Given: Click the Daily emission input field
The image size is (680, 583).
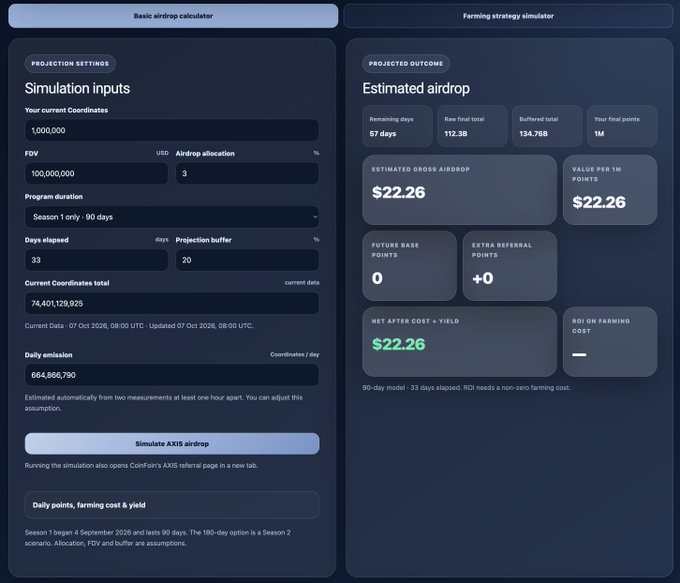Looking at the screenshot, I should 172,375.
